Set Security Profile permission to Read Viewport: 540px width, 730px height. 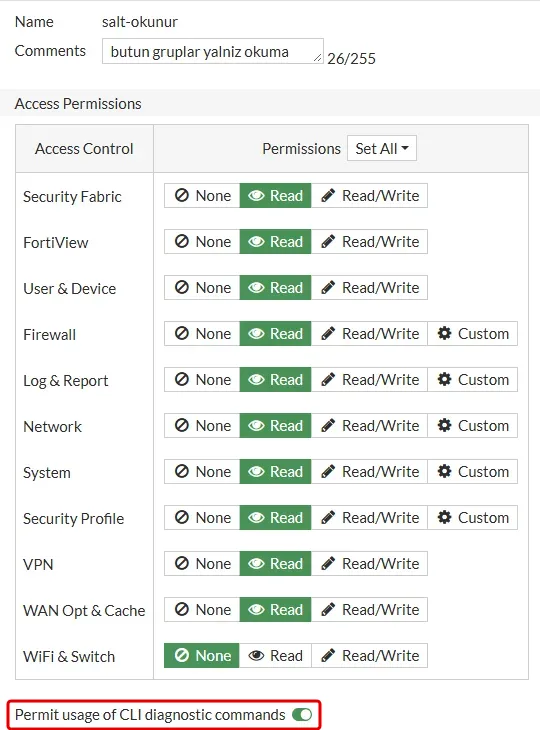tap(276, 518)
